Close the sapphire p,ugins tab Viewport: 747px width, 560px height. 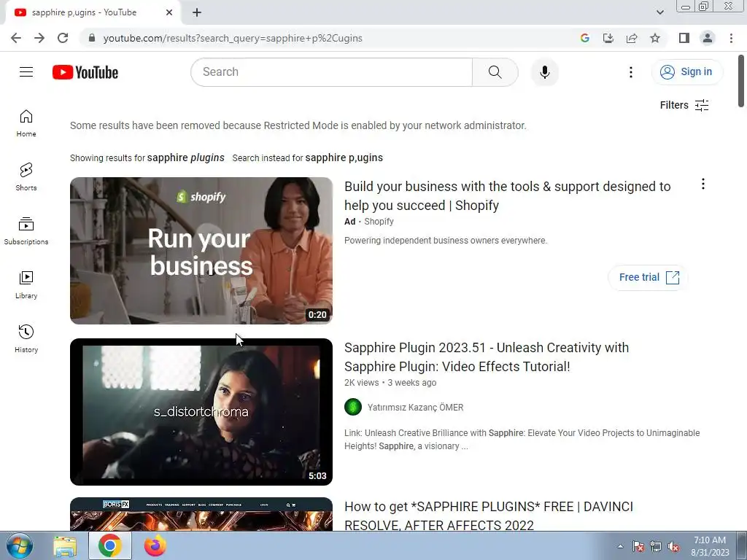169,13
